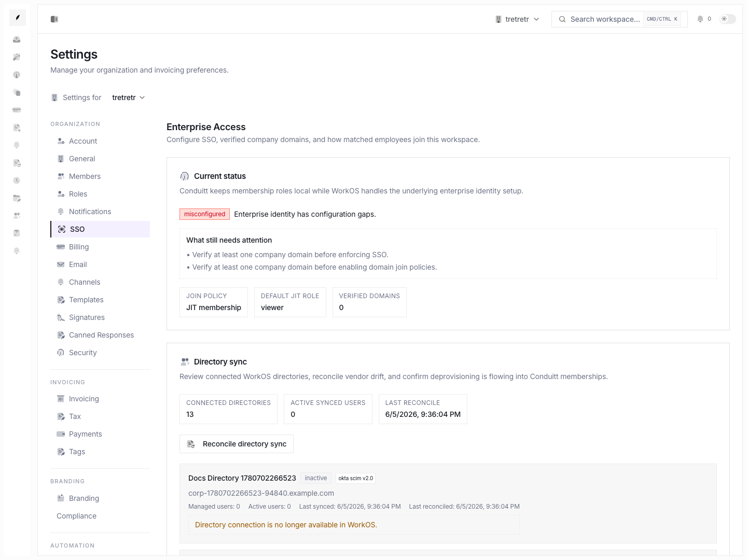Image resolution: width=747 pixels, height=560 pixels.
Task: Open the document download icon in left rail
Action: click(17, 128)
